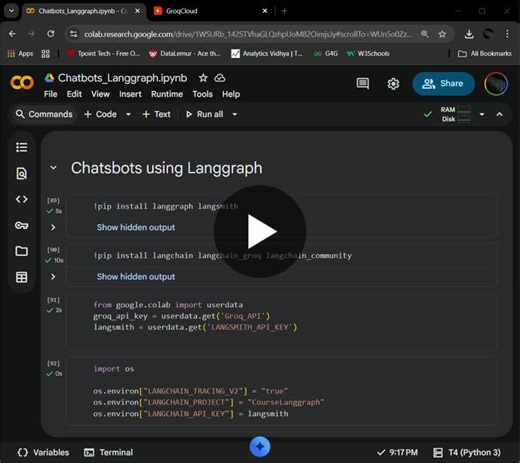Open the Variables panel
This screenshot has height=463, width=520.
pos(43,452)
